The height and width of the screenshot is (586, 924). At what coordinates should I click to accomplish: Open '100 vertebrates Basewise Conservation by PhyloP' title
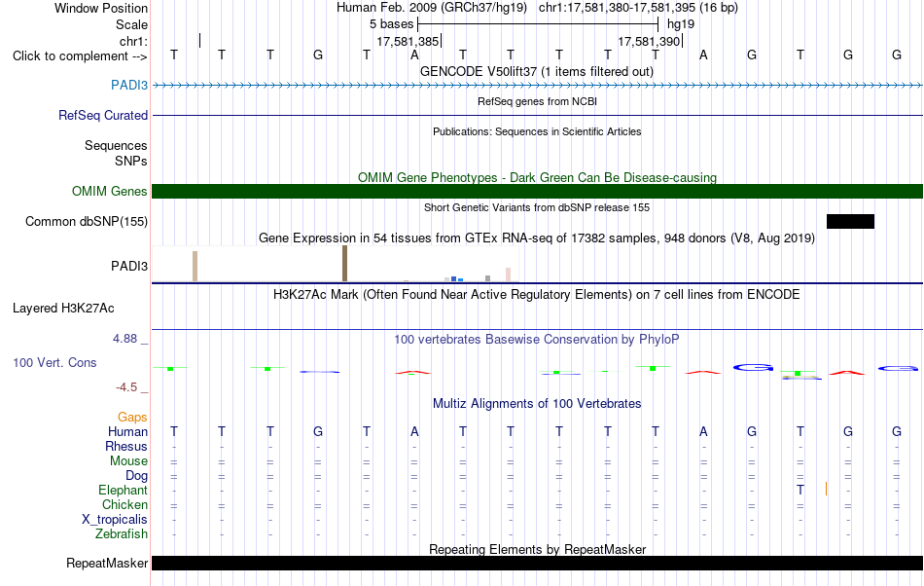pos(536,339)
